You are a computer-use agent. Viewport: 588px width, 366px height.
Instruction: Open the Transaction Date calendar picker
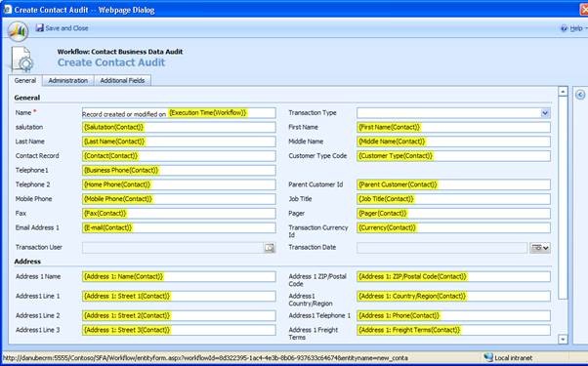[x=539, y=248]
